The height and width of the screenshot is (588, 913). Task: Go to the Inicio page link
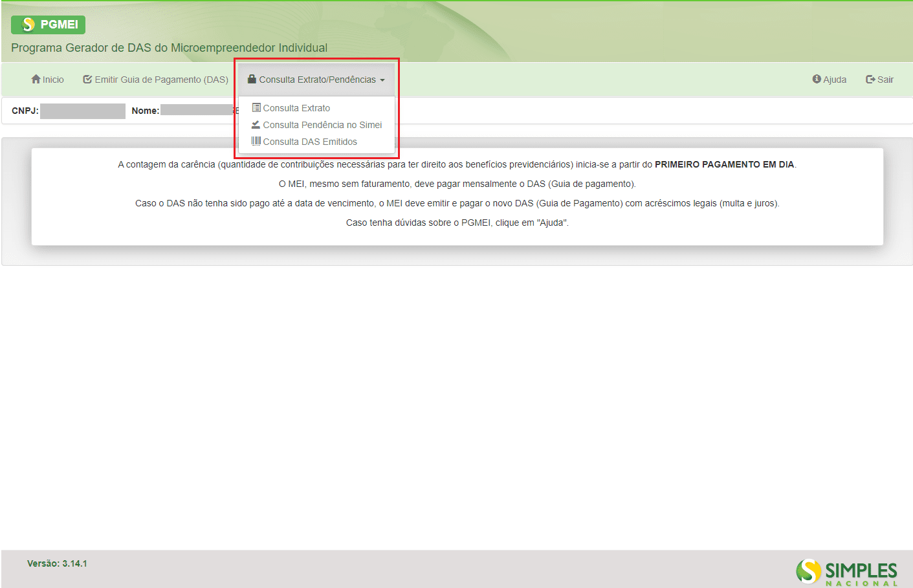[x=53, y=80]
